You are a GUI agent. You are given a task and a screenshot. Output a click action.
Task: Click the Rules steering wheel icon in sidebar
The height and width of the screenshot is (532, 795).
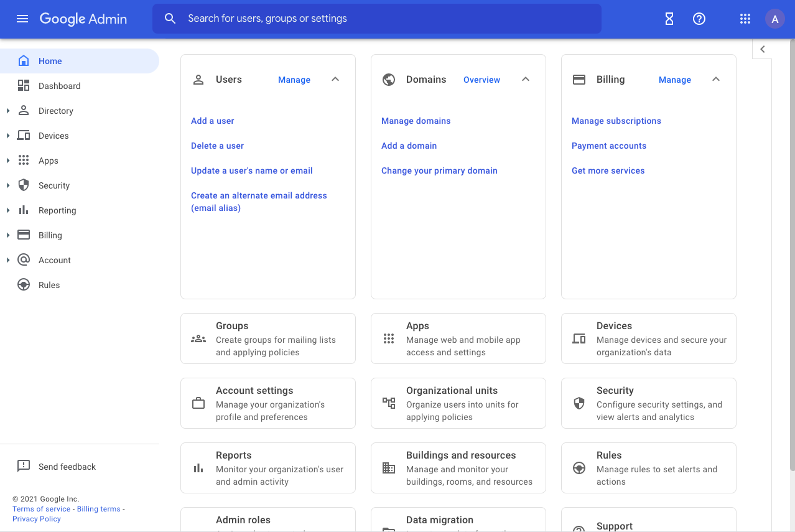(24, 285)
